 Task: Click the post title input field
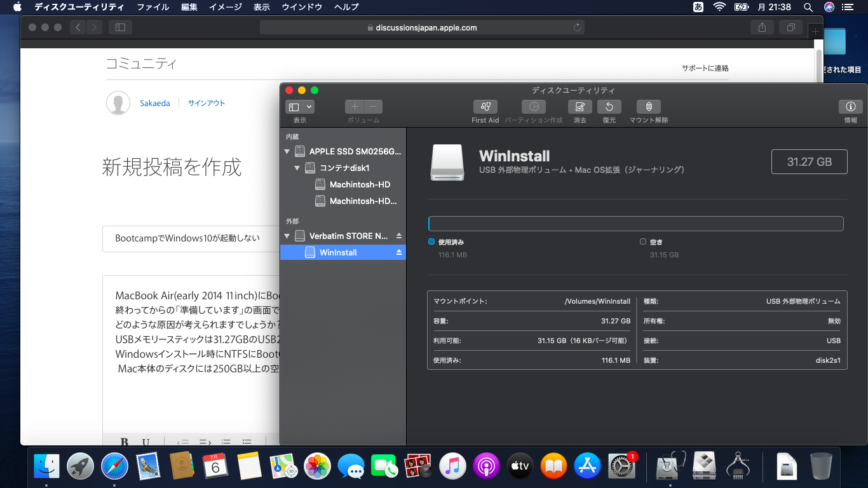[x=191, y=238]
